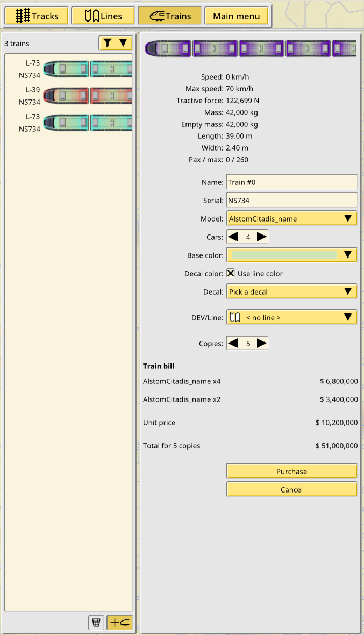Decrease the number of Copies
This screenshot has height=635, width=364.
point(233,344)
